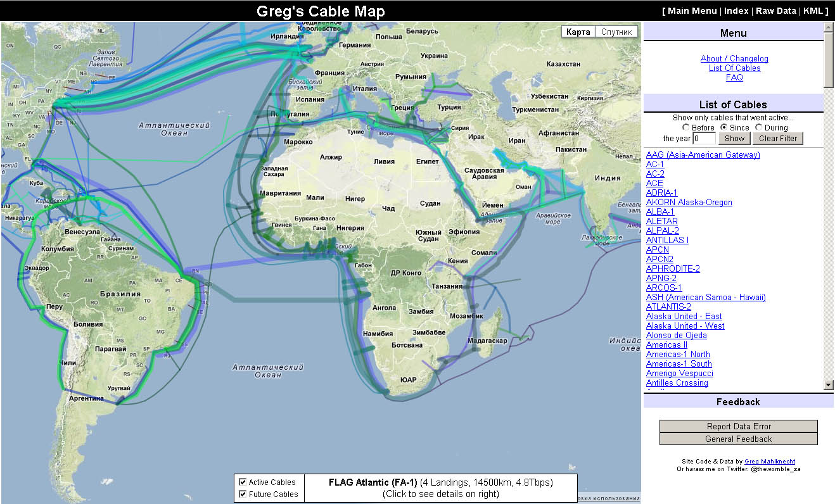Screen dimensions: 835x504
Task: Open the Greg Mahlknecht author link
Action: pyautogui.click(x=770, y=462)
